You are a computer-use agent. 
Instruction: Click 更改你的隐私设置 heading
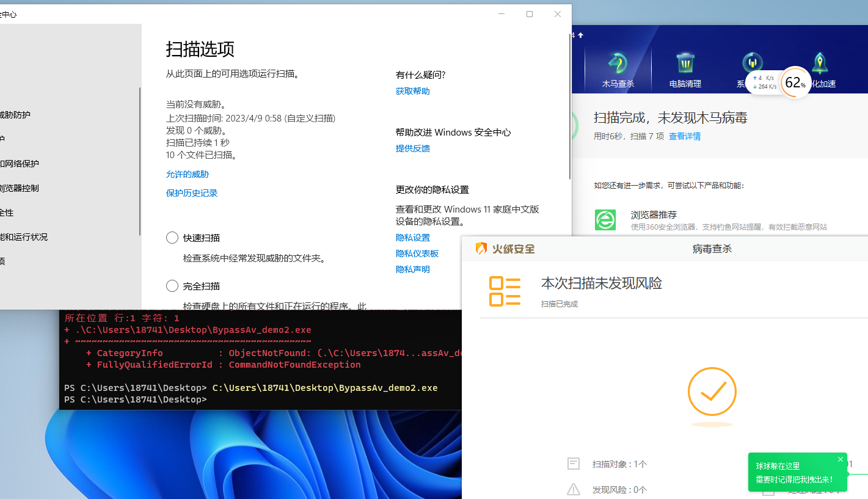[432, 190]
